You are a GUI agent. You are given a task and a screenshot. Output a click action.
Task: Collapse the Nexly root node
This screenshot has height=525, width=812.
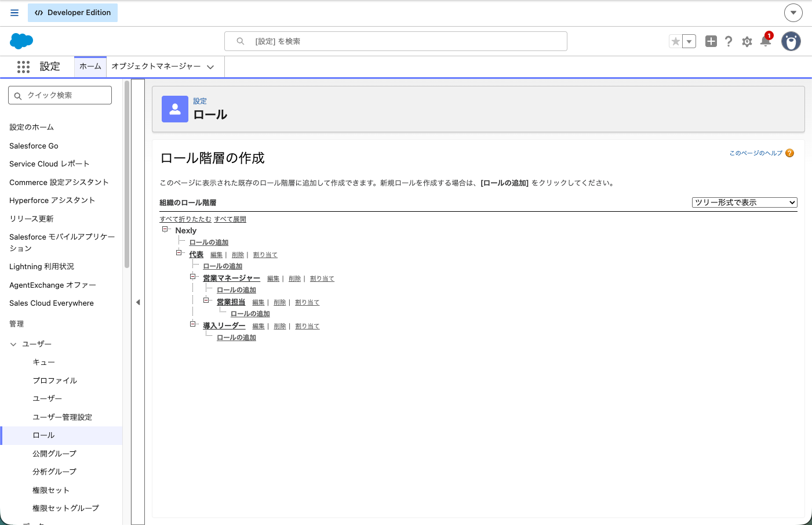tap(165, 229)
